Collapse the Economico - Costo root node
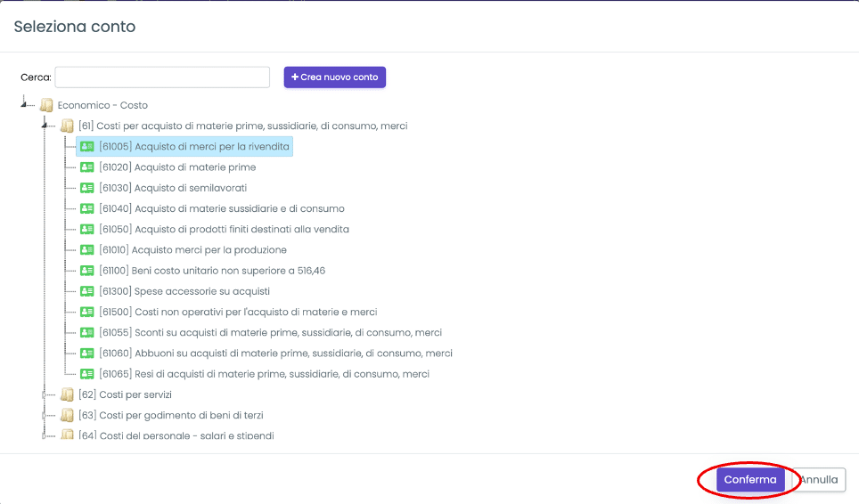 (24, 105)
